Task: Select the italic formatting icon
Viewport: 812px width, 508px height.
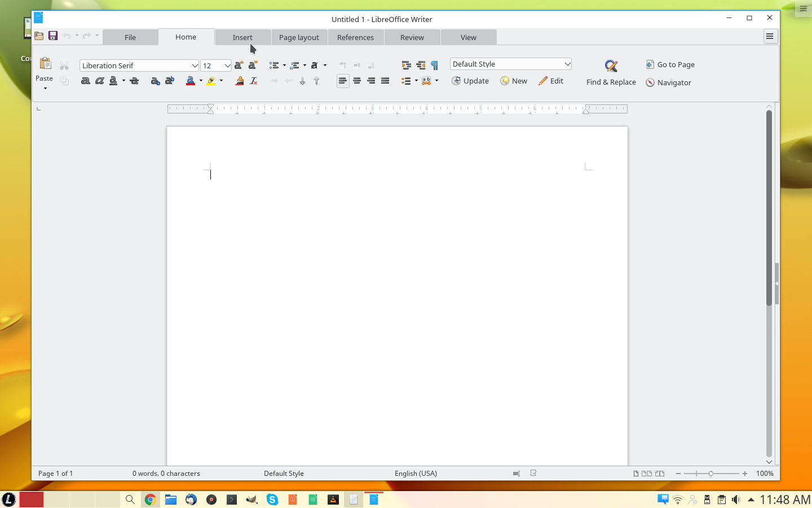Action: [100, 81]
